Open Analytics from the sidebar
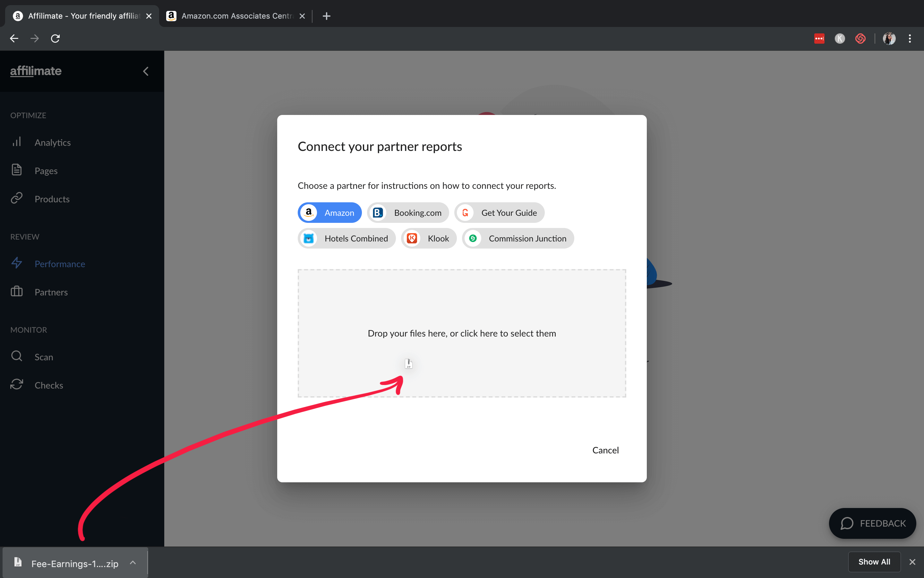 [53, 142]
